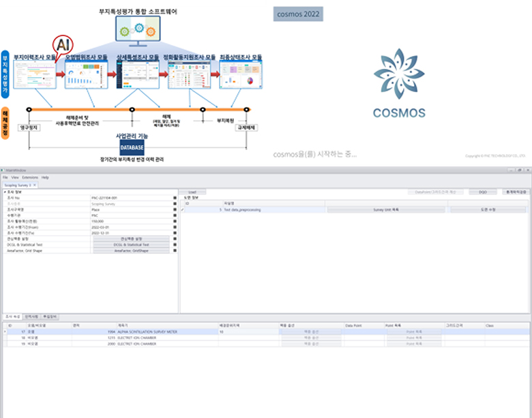Open the Survey Unit 목록 button
The width and height of the screenshot is (532, 418).
click(x=386, y=209)
